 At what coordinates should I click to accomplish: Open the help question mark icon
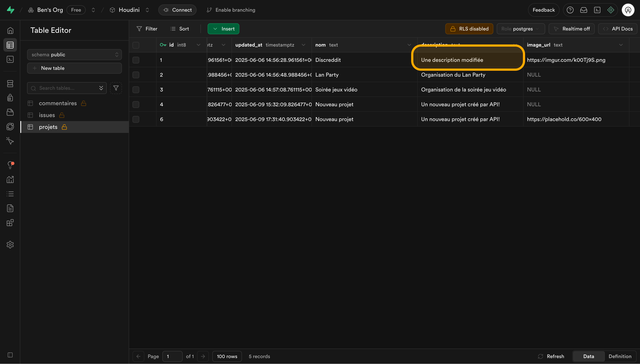tap(570, 10)
